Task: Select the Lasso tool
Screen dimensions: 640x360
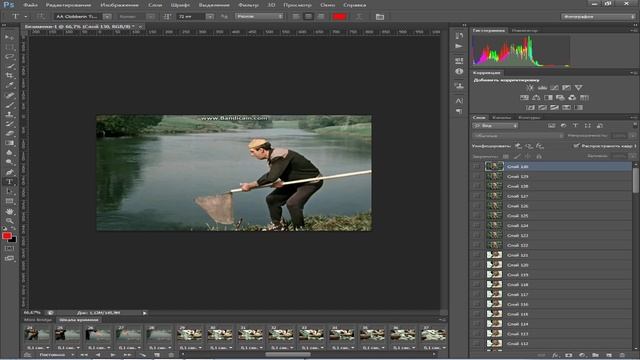Action: (x=9, y=57)
